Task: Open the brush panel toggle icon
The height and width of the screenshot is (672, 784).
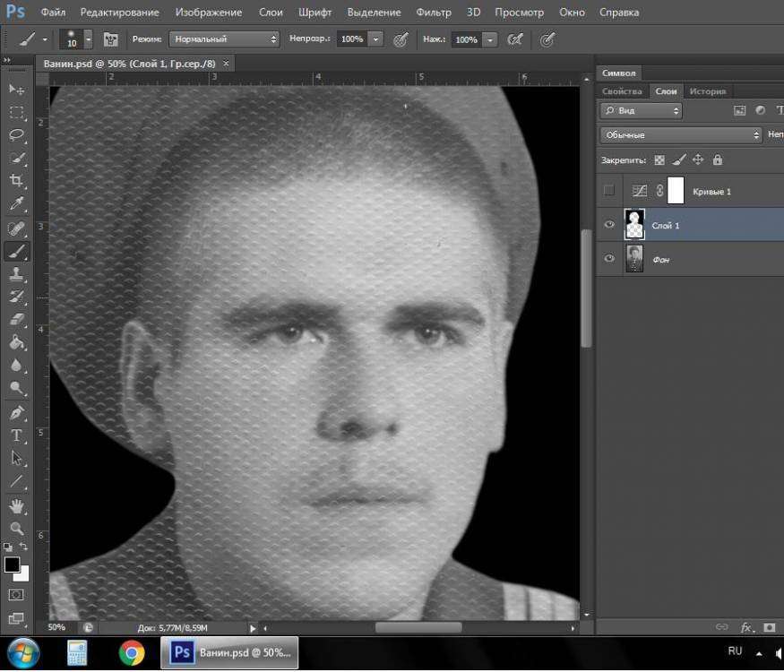Action: pos(111,39)
